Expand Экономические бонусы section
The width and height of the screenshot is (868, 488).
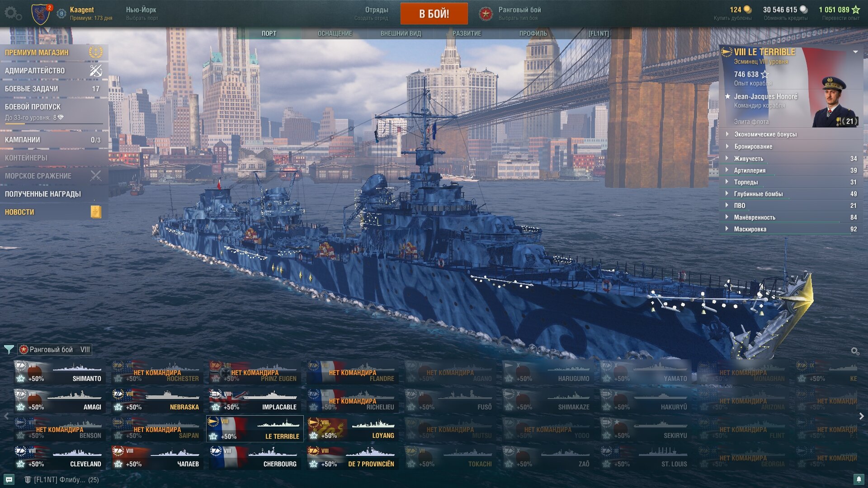(791, 134)
